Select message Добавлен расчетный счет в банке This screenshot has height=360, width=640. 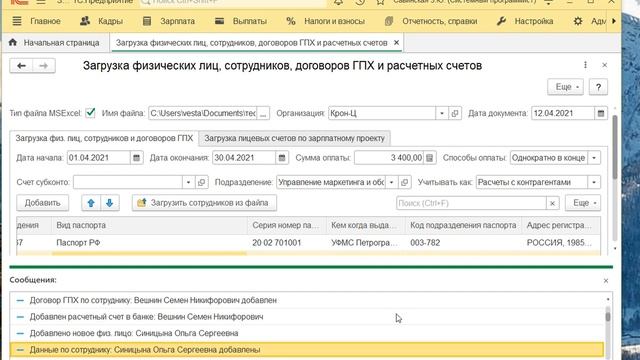(x=307, y=317)
